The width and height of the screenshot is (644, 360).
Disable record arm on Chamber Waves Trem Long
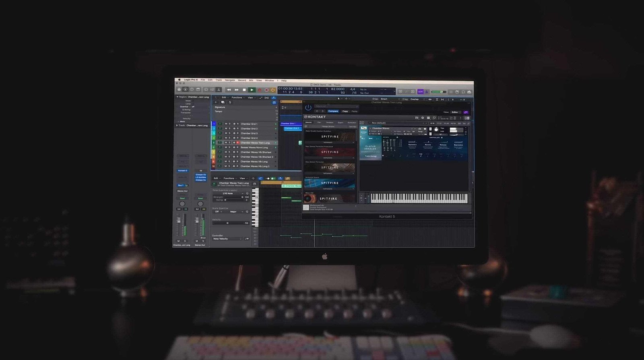[237, 143]
